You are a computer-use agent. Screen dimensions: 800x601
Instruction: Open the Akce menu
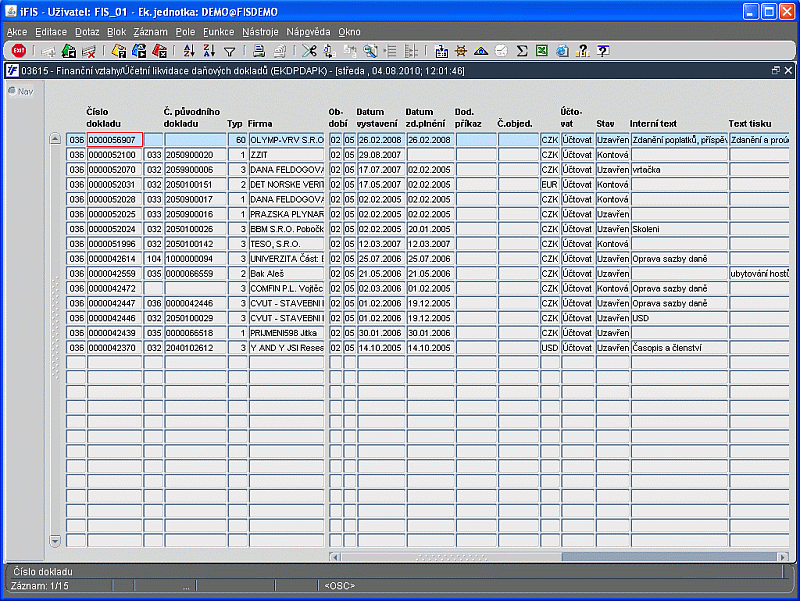pyautogui.click(x=17, y=32)
